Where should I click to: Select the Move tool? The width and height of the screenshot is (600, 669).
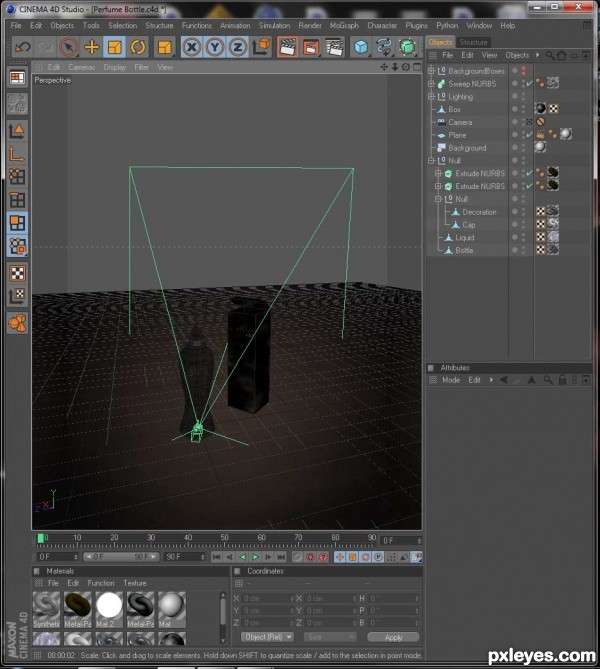[x=91, y=47]
